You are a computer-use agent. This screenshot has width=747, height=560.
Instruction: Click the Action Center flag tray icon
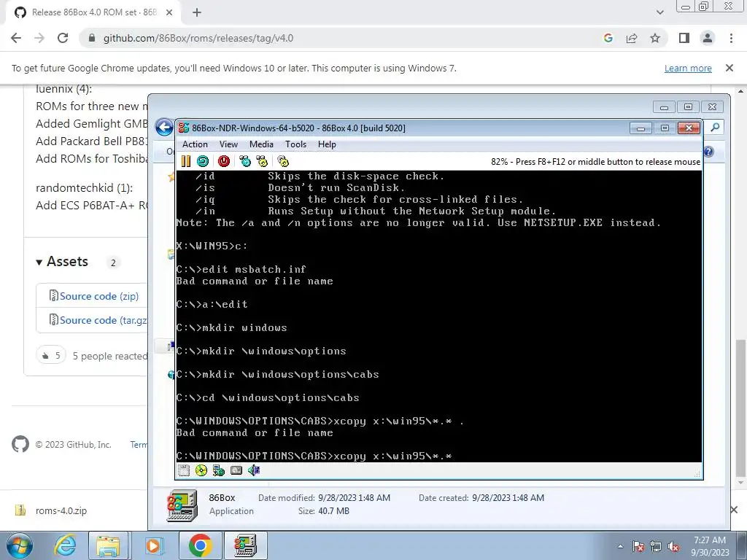[x=638, y=547]
